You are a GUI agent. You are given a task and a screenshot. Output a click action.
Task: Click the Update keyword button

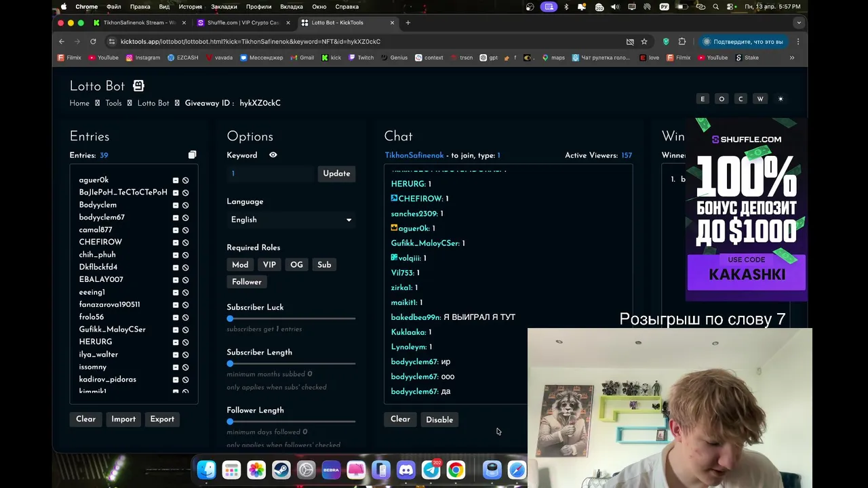point(336,174)
